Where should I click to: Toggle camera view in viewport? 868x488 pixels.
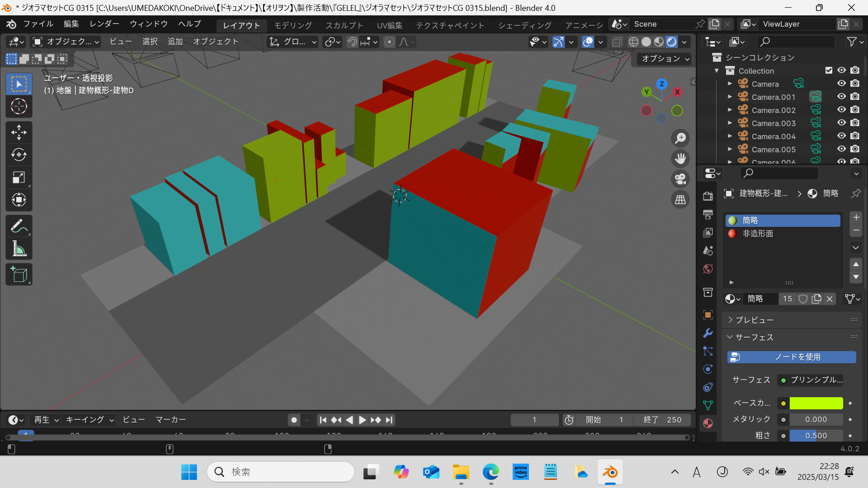click(680, 179)
